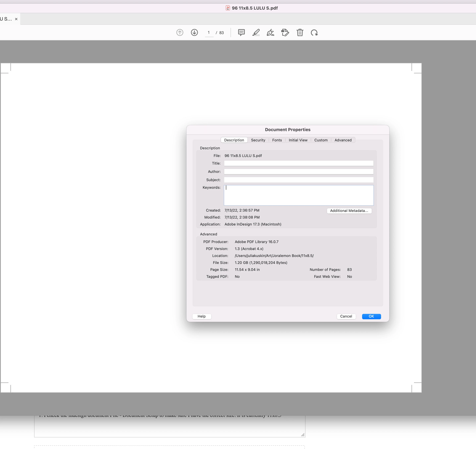The width and height of the screenshot is (476, 449).
Task: Go to the previous page with up arrow
Action: [180, 33]
